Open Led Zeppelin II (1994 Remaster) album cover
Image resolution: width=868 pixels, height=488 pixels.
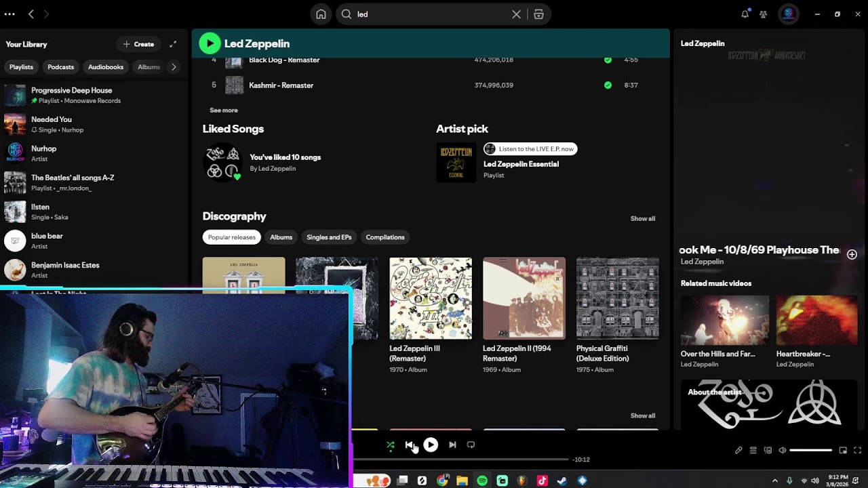[x=524, y=298]
